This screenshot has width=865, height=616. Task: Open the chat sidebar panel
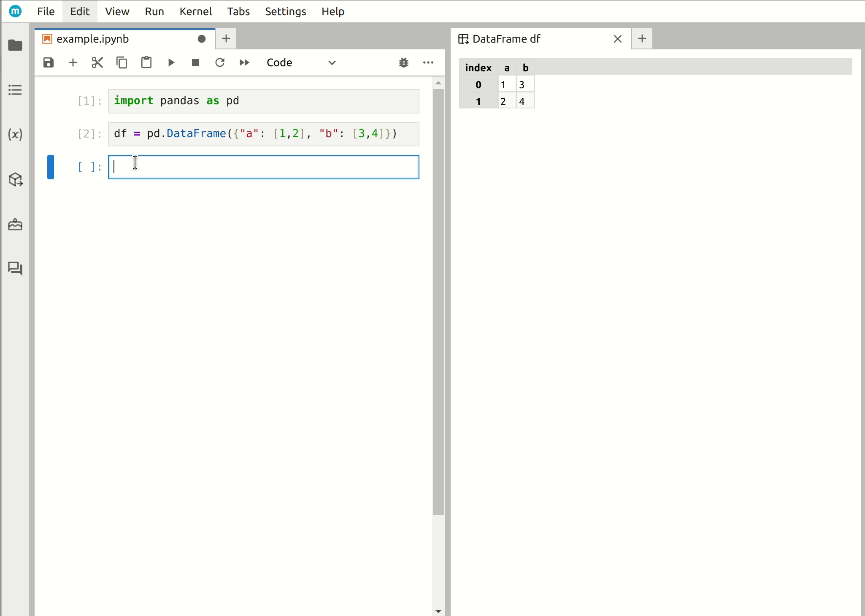pos(15,269)
